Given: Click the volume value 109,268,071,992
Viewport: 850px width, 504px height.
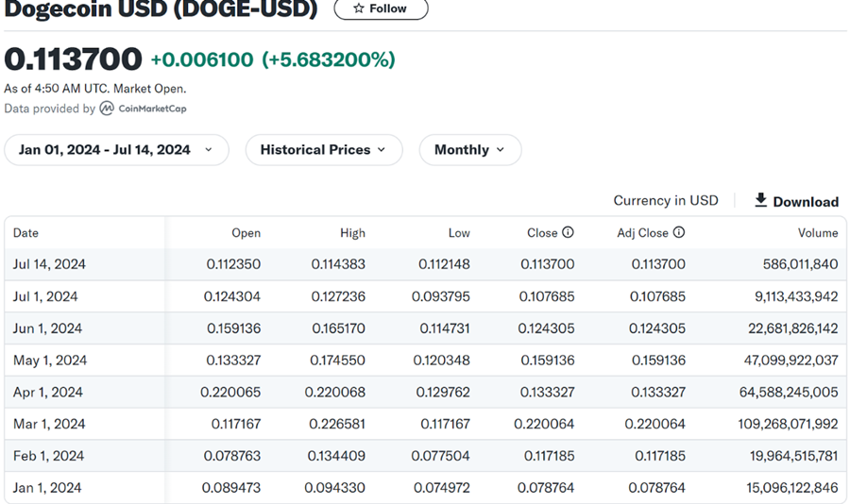Looking at the screenshot, I should tap(789, 424).
